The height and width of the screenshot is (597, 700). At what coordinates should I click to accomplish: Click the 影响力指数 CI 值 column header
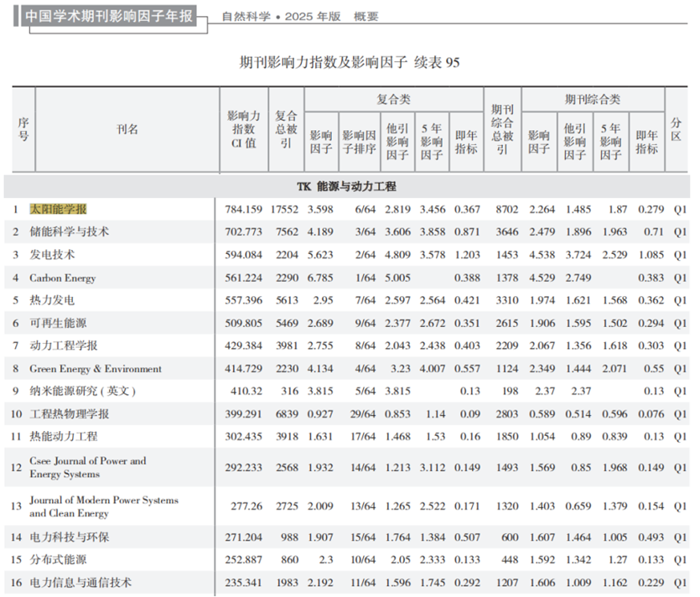point(244,129)
